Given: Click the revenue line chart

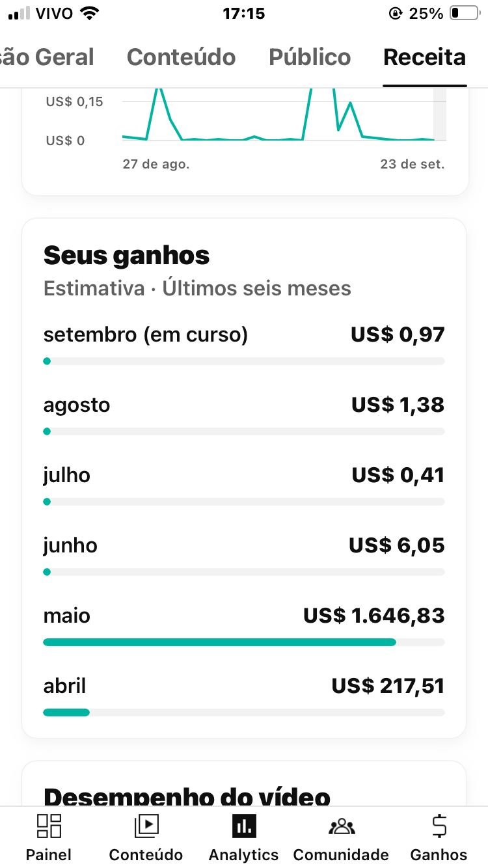Looking at the screenshot, I should click(x=284, y=117).
